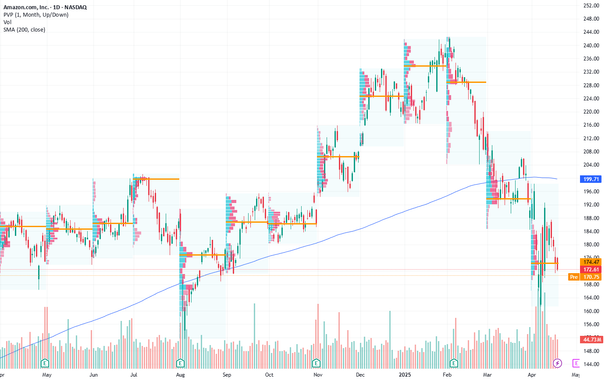Open the earnings marker near Aug

(180, 363)
